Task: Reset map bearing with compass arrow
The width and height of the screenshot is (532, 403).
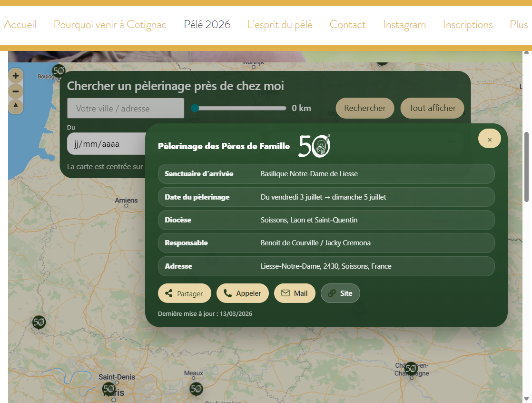Action: 16,106
